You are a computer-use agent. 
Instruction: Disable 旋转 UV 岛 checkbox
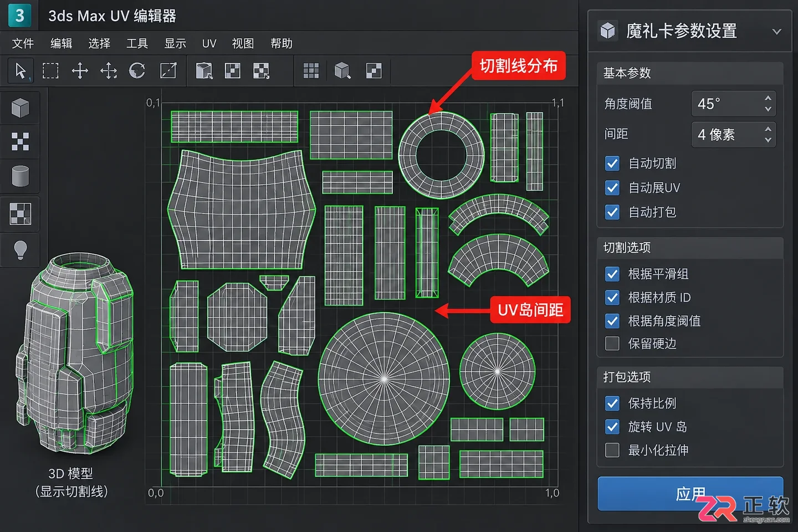pyautogui.click(x=612, y=427)
